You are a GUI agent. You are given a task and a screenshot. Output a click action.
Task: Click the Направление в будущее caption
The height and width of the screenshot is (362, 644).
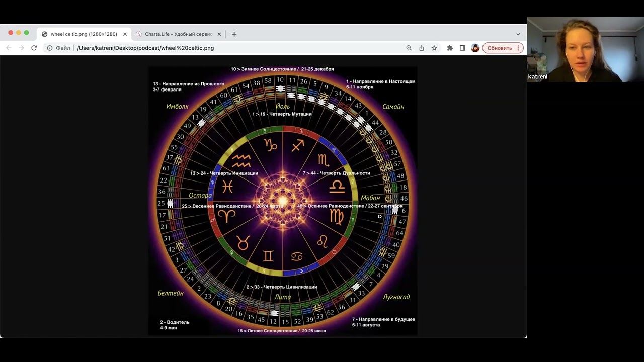click(383, 322)
